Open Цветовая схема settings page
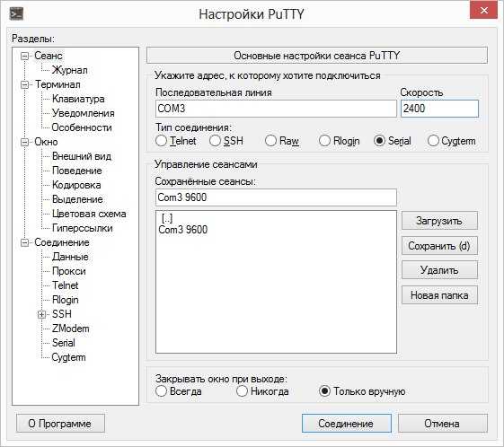The image size is (504, 447). pyautogui.click(x=89, y=214)
